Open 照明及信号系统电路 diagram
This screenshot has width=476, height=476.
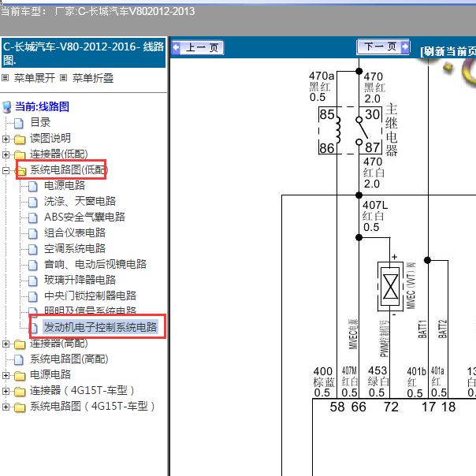point(90,311)
